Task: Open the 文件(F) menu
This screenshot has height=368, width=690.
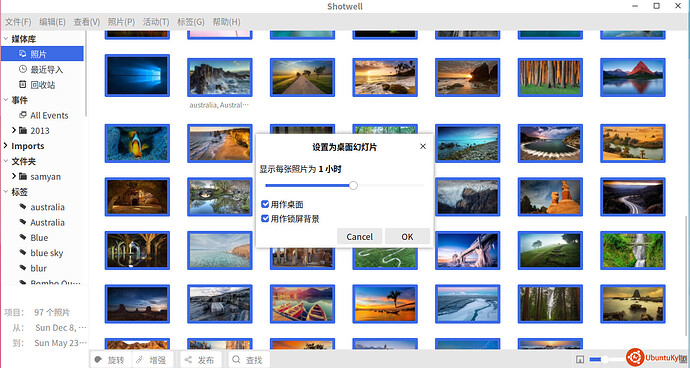Action: [x=18, y=22]
